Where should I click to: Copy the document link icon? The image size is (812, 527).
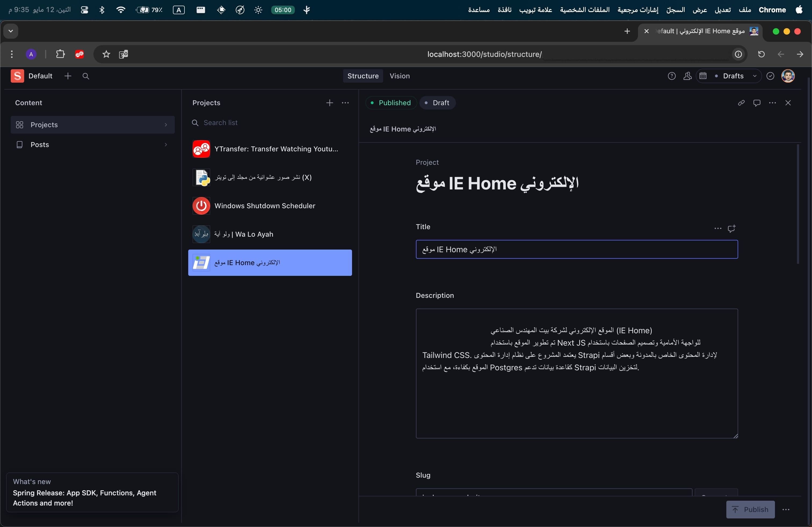point(741,103)
